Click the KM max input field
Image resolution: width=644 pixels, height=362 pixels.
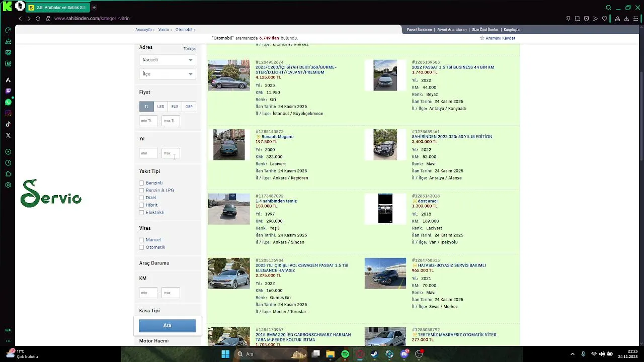click(x=171, y=293)
